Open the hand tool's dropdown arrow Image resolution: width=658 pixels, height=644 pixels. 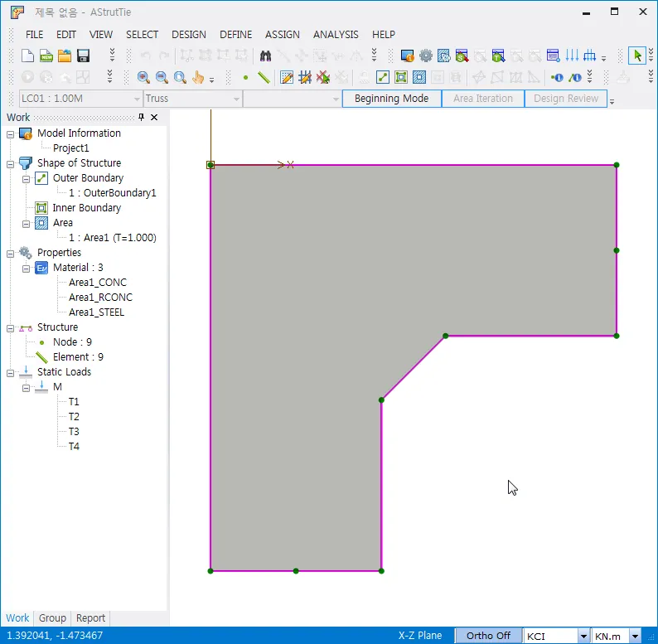click(212, 80)
